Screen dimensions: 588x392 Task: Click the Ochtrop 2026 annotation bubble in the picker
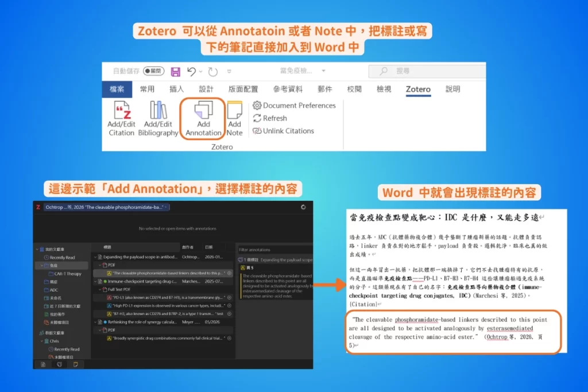click(x=107, y=207)
